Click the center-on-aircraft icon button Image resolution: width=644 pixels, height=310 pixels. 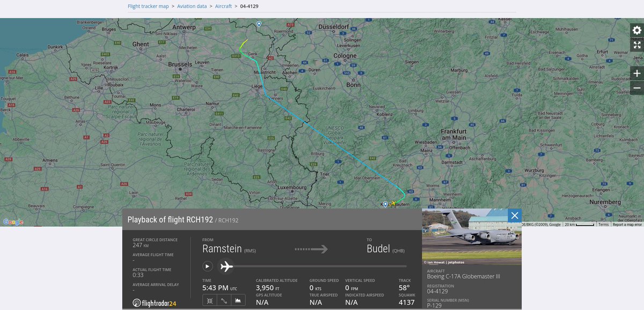209,300
